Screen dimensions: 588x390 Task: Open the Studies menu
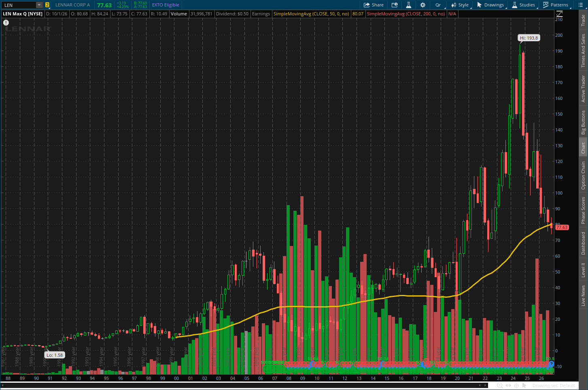(524, 5)
